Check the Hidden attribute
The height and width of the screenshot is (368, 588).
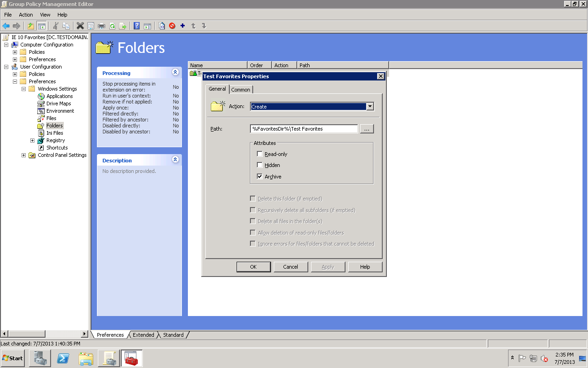coord(260,165)
